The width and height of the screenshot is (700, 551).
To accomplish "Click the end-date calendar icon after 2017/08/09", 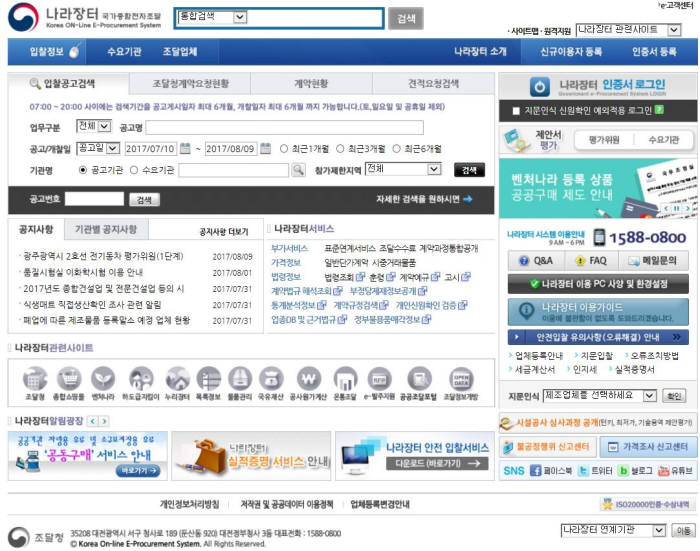I will pyautogui.click(x=265, y=148).
